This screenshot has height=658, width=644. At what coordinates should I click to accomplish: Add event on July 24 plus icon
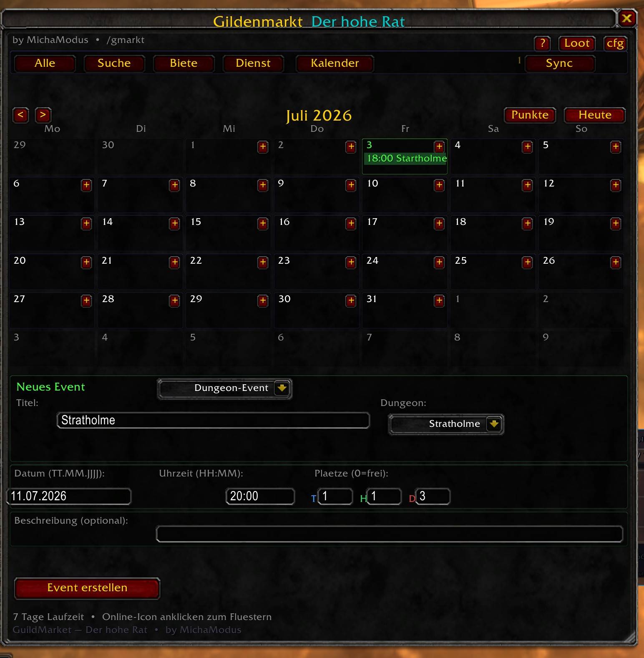pyautogui.click(x=439, y=262)
